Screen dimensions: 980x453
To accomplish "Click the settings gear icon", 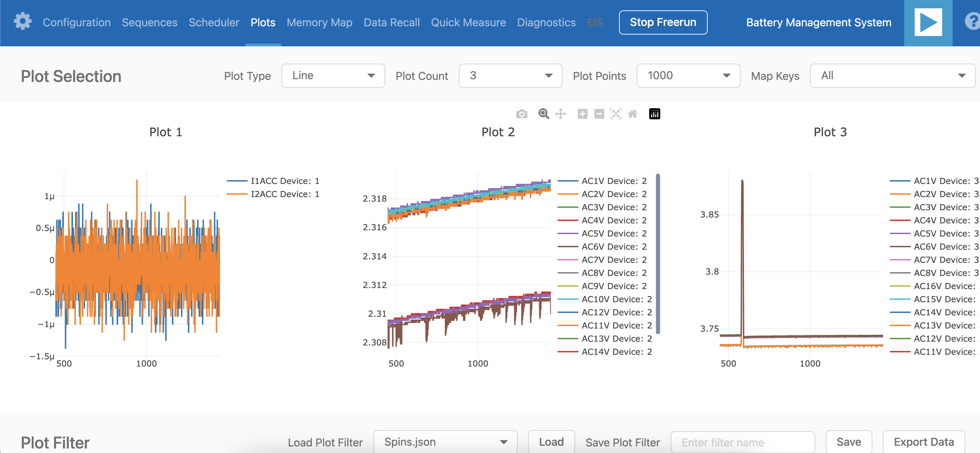I will point(22,21).
